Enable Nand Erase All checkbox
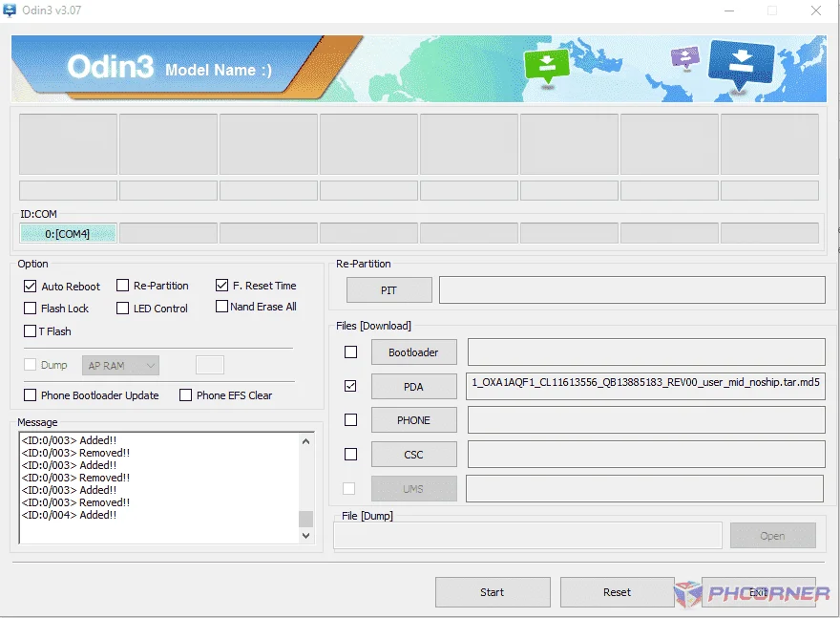This screenshot has height=618, width=840. (221, 306)
